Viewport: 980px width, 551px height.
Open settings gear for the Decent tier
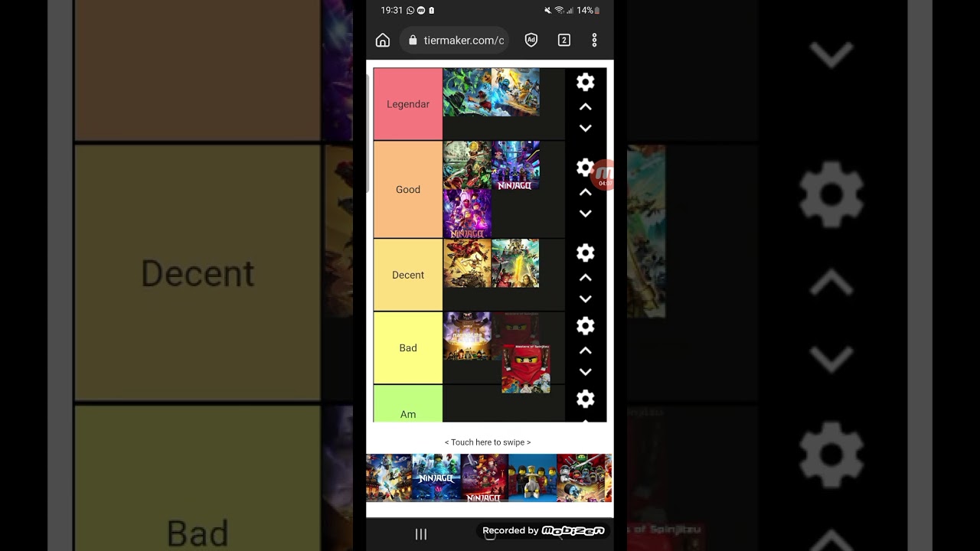click(x=586, y=253)
